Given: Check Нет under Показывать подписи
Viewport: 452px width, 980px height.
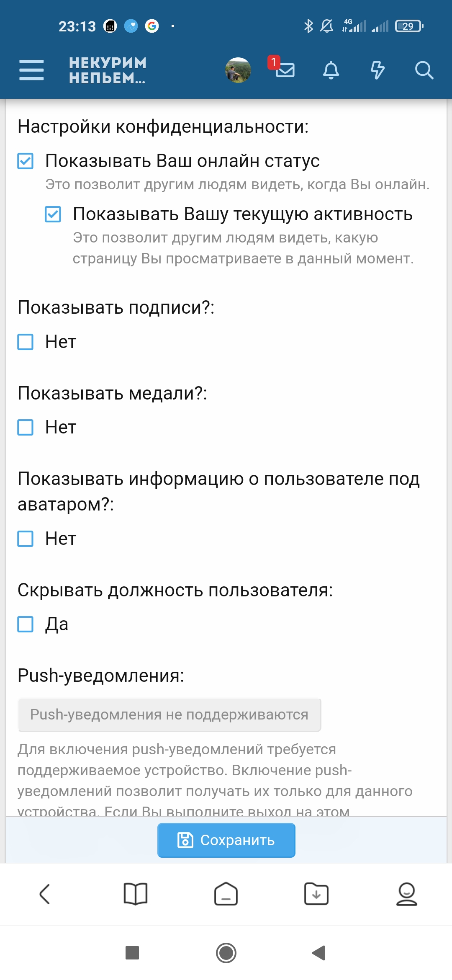Looking at the screenshot, I should coord(26,342).
